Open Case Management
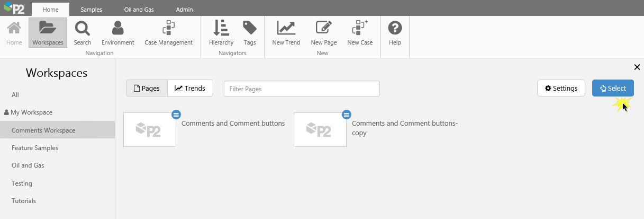This screenshot has height=219, width=644. (168, 33)
